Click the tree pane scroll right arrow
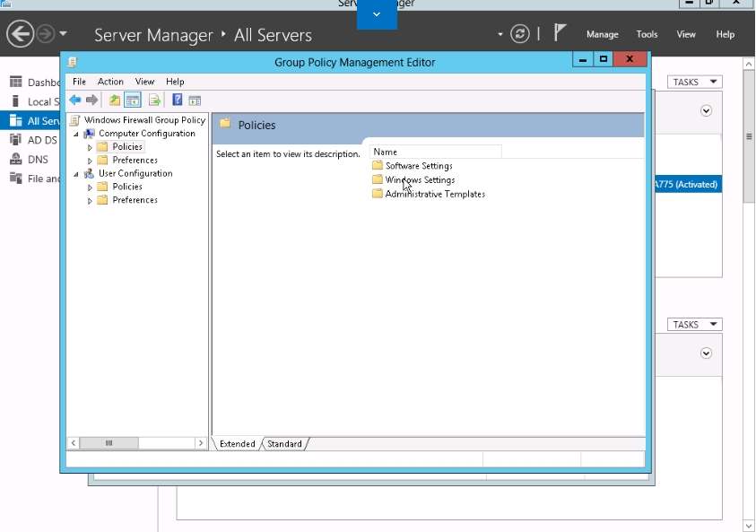Viewport: 756px width, 532px height. pos(201,443)
